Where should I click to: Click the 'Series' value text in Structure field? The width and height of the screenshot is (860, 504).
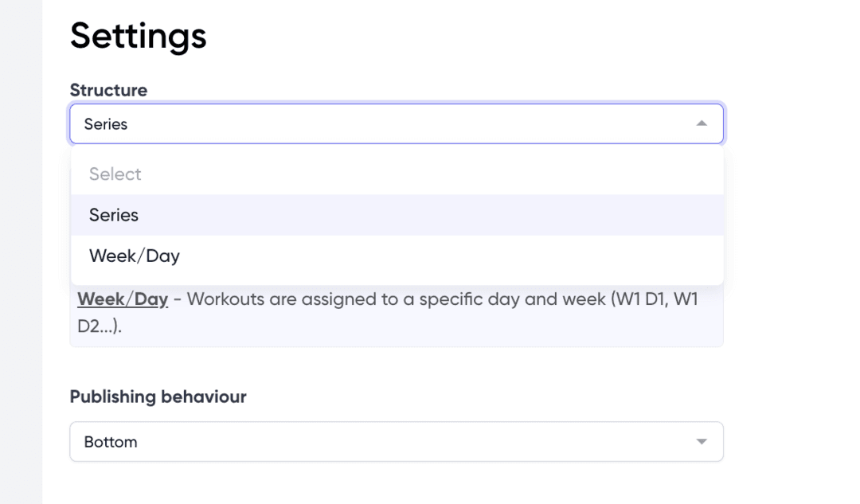coord(106,124)
